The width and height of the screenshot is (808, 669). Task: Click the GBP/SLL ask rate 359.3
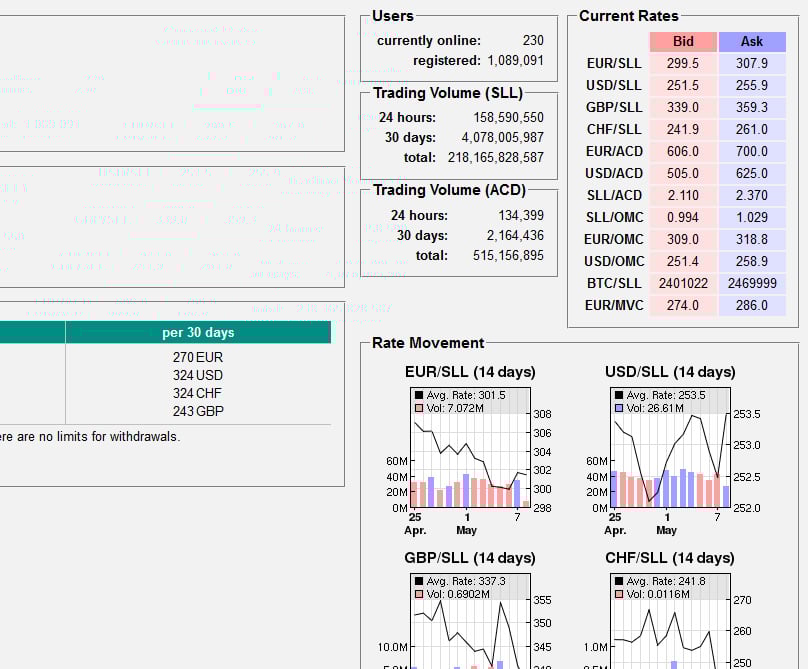751,107
